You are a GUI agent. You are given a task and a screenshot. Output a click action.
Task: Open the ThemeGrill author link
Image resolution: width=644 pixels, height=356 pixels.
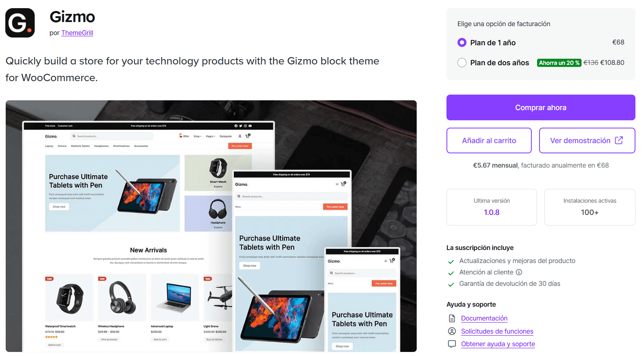click(x=77, y=33)
